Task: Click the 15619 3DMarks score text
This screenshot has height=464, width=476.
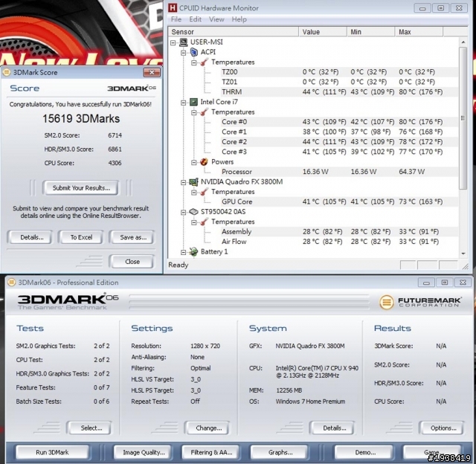Action: [x=81, y=119]
